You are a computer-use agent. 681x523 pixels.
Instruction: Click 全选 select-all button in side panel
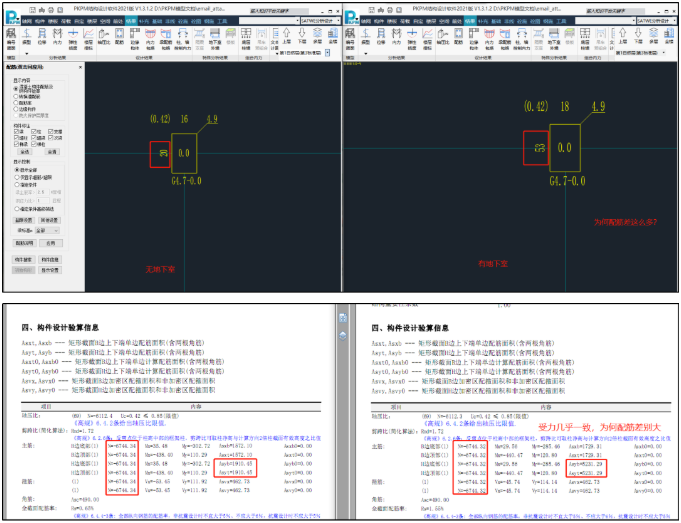point(25,152)
